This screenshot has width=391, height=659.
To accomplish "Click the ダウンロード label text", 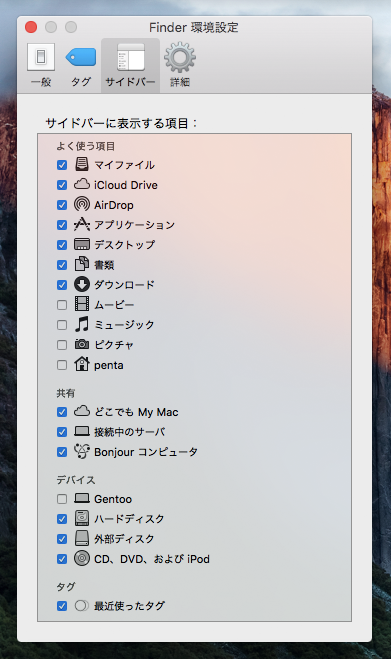I will tap(124, 285).
